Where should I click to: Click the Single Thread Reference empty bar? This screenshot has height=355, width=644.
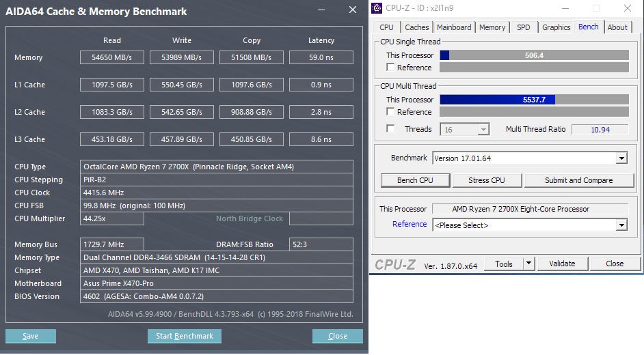click(x=535, y=67)
